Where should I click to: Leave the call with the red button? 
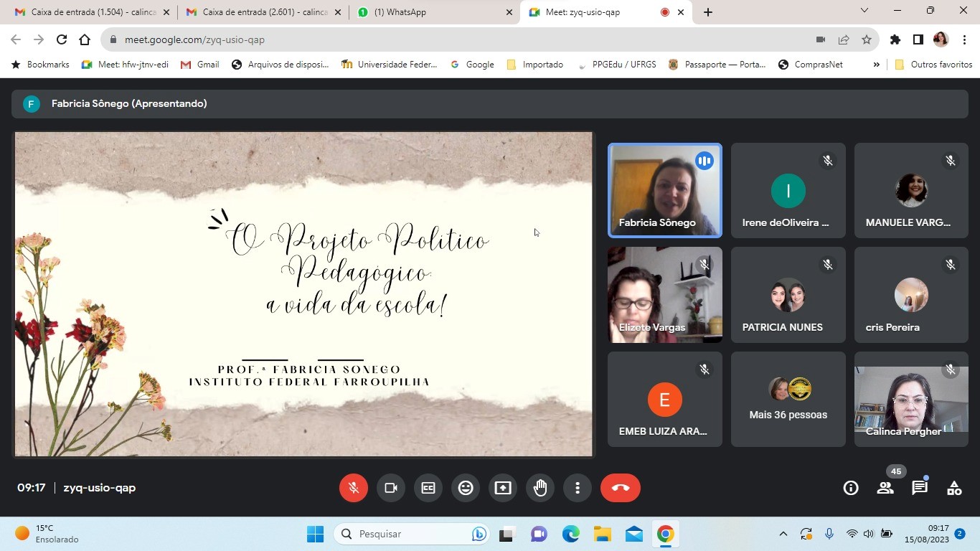pos(621,488)
